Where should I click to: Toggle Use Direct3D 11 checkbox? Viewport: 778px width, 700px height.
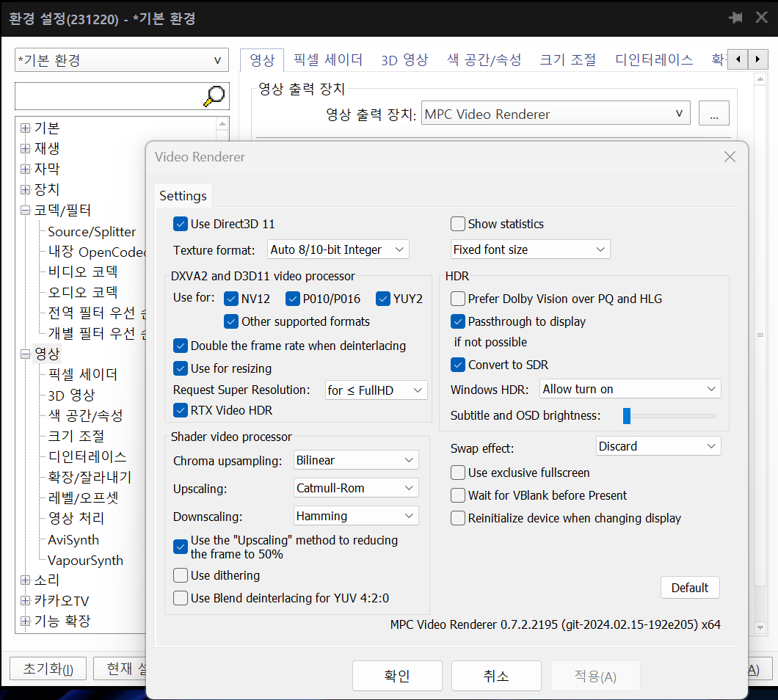(181, 224)
